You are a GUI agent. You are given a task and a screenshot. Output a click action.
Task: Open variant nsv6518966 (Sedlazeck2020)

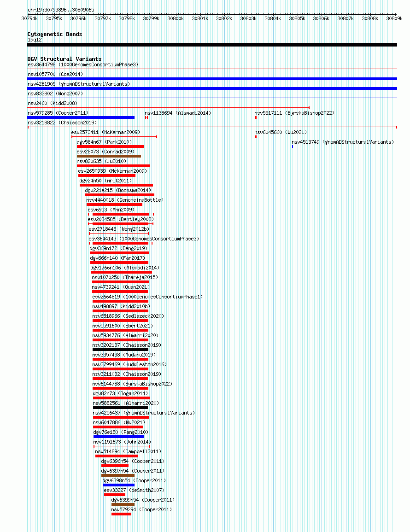tap(128, 316)
